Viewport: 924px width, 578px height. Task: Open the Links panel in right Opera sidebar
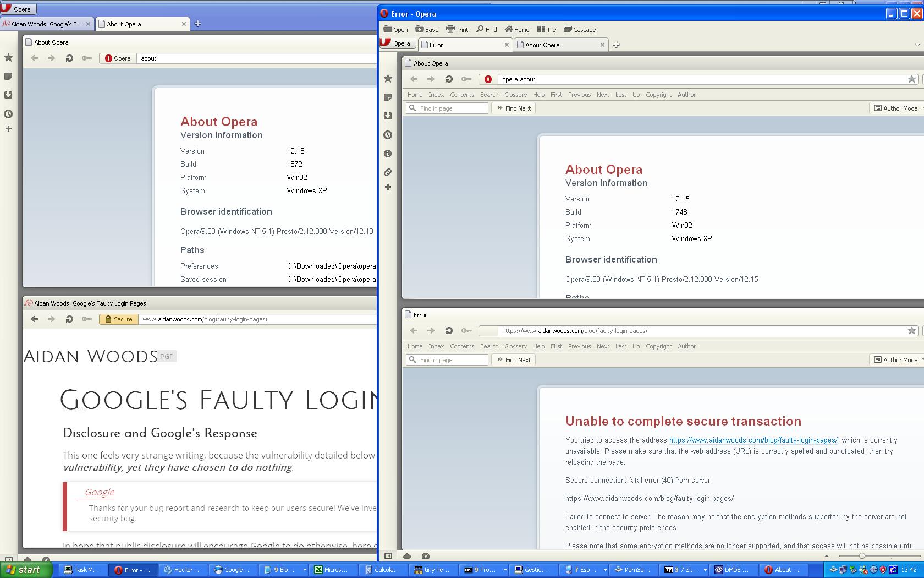tap(388, 172)
